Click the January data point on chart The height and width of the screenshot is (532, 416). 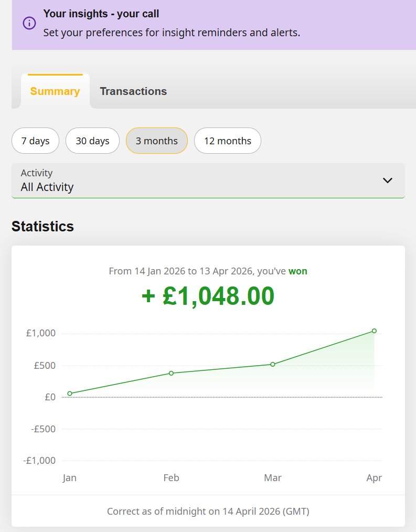pos(69,393)
